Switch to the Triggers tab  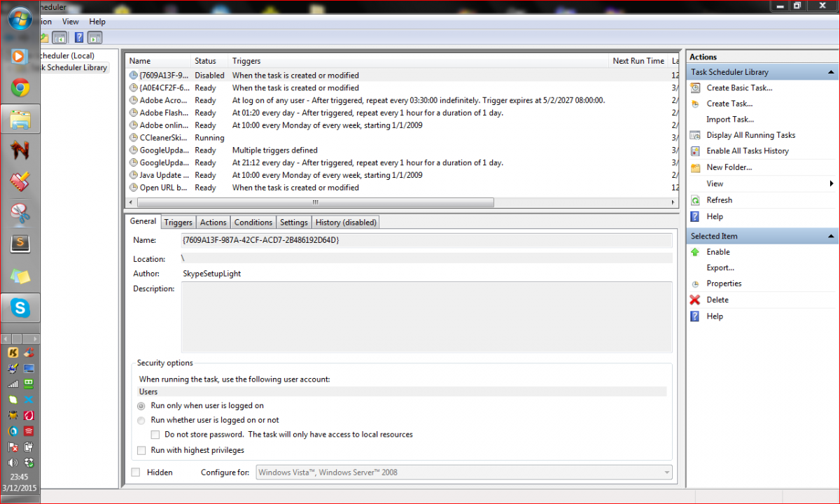click(x=178, y=223)
